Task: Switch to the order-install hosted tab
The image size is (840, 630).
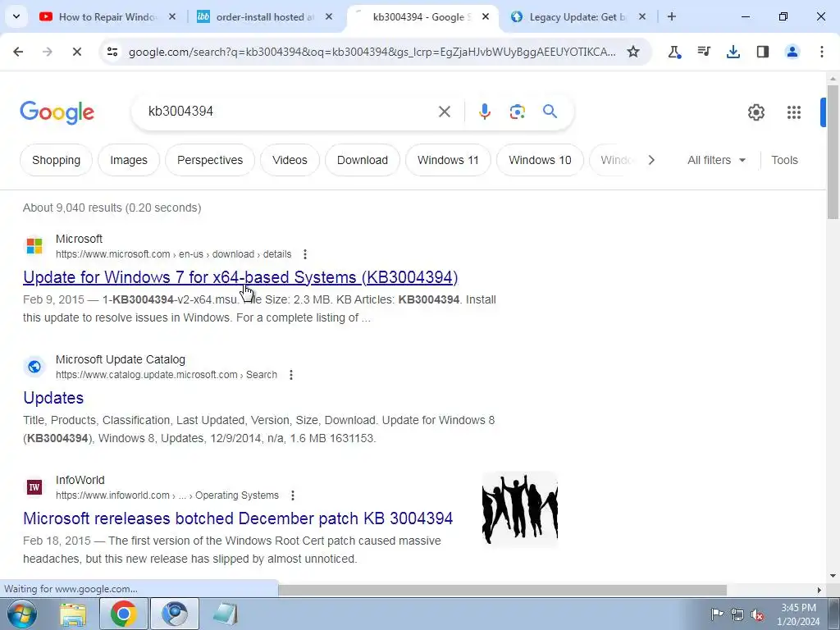Action: tap(265, 16)
